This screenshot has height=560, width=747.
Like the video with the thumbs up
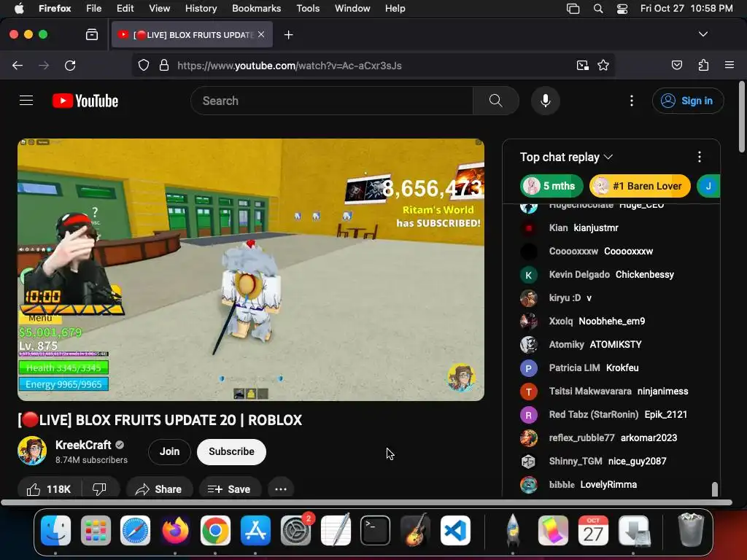click(x=49, y=489)
